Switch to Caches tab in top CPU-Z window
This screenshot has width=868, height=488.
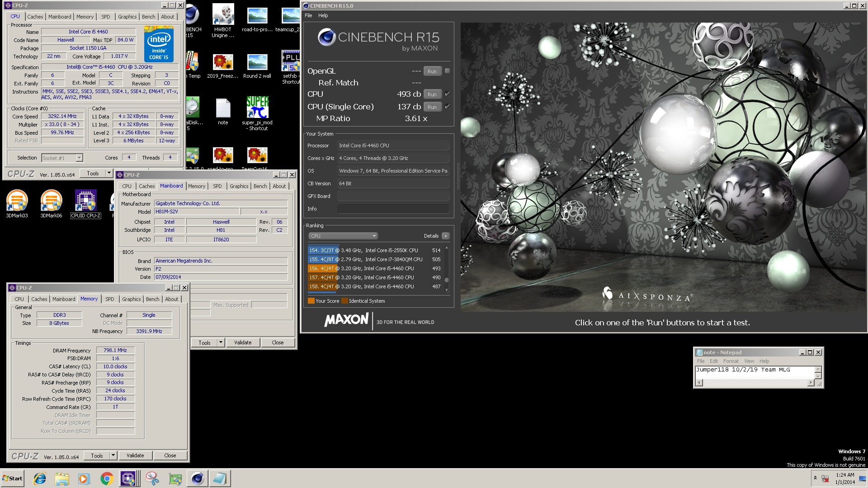click(x=35, y=17)
